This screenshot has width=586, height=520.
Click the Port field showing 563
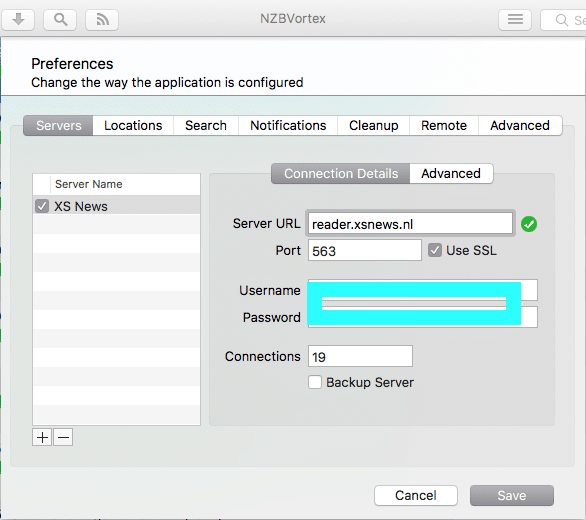coord(364,250)
